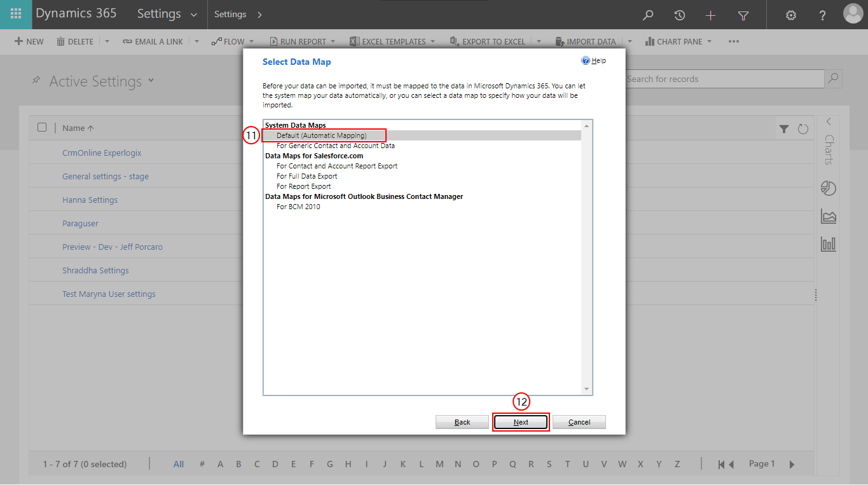Refresh the records list
Image resolution: width=868 pixels, height=485 pixels.
[803, 129]
